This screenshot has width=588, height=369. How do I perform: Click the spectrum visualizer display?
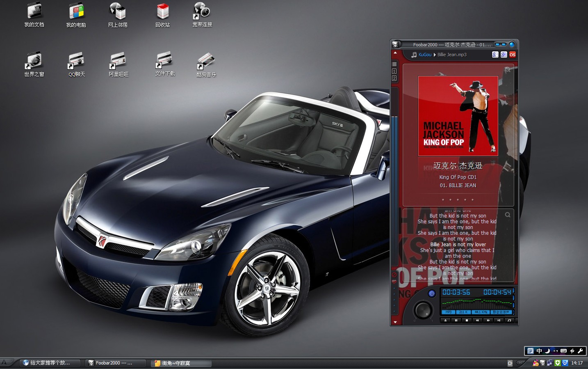[477, 303]
